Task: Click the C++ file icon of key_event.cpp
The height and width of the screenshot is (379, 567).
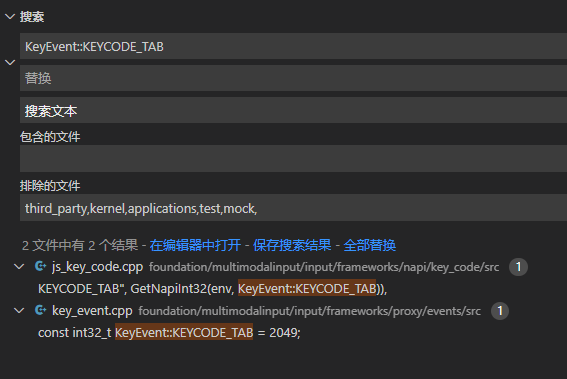Action: point(40,310)
